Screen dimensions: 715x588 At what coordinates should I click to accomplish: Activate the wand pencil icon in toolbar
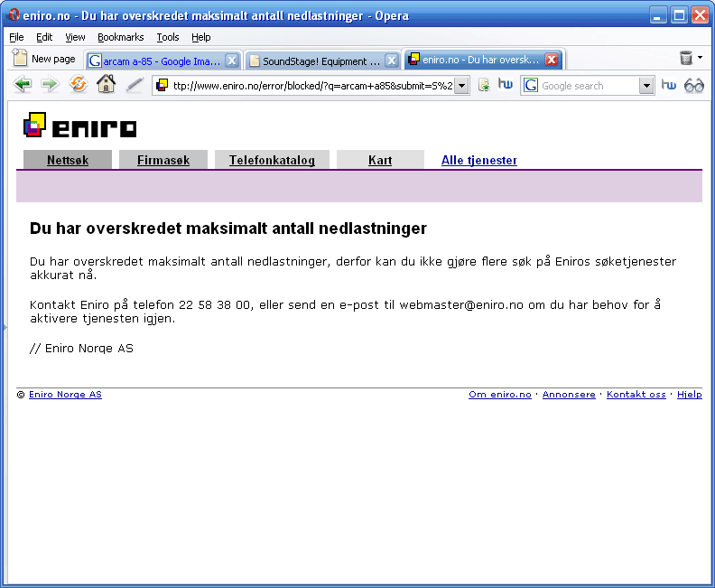(x=135, y=85)
